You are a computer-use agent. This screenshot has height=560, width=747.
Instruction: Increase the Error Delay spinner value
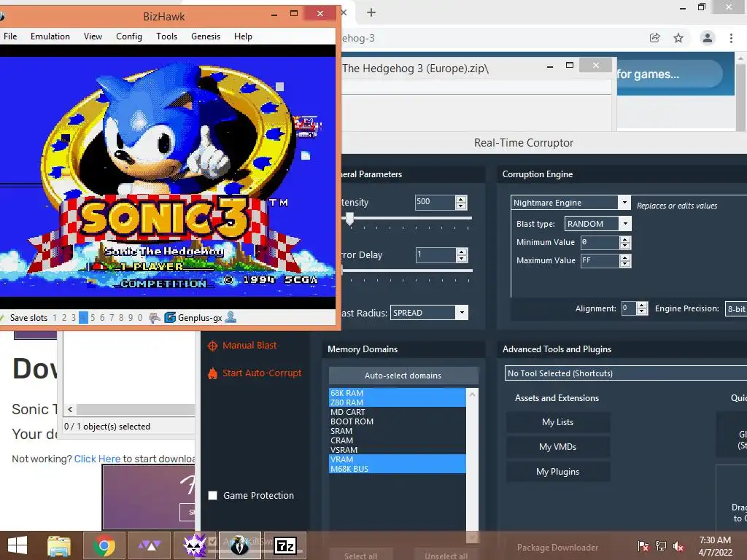click(462, 252)
